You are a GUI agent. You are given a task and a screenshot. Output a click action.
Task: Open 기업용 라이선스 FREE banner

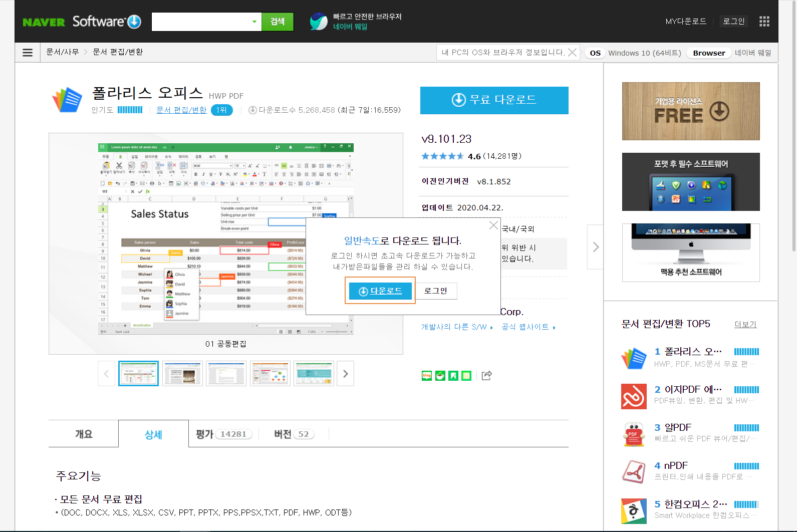691,111
